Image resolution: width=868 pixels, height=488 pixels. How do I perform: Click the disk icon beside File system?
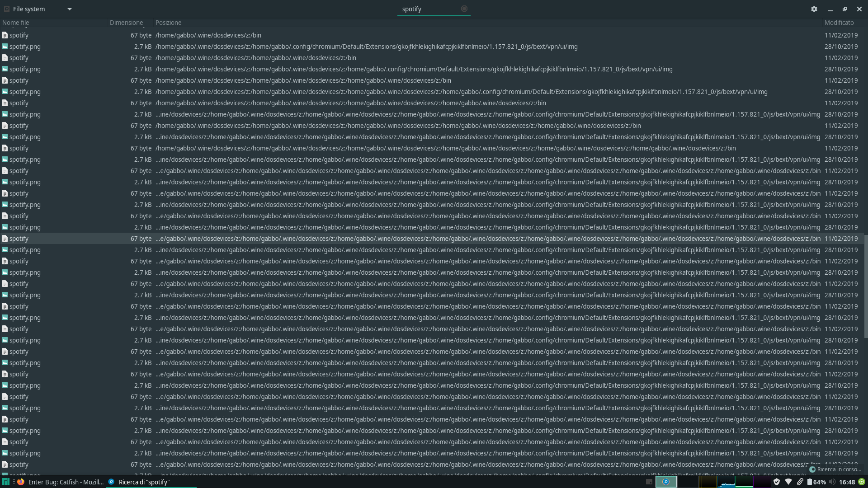7,9
